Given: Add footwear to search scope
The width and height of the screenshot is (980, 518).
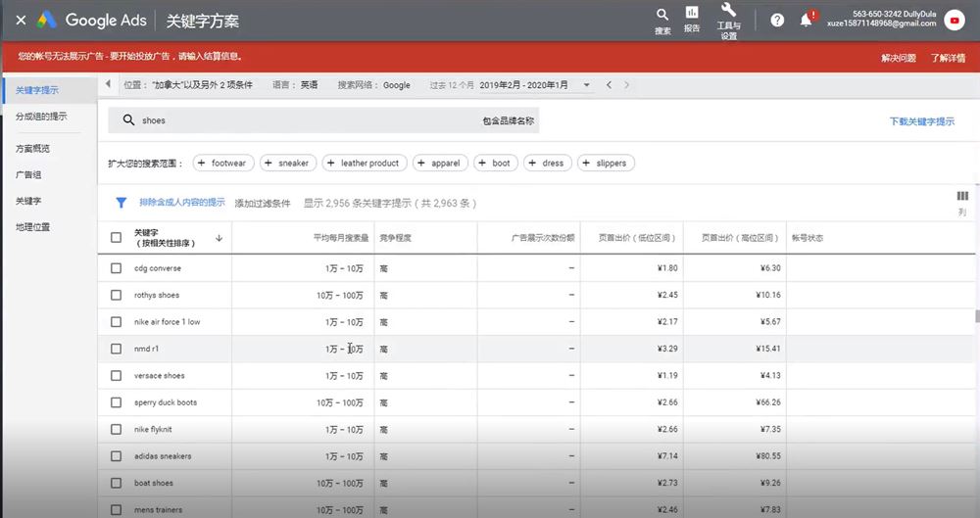Looking at the screenshot, I should point(223,164).
